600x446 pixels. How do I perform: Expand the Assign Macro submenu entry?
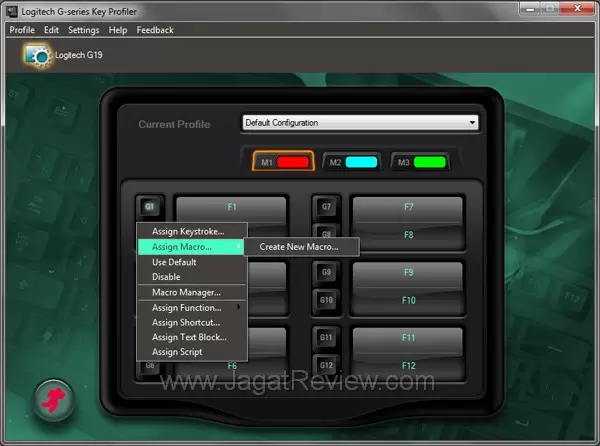coord(192,247)
